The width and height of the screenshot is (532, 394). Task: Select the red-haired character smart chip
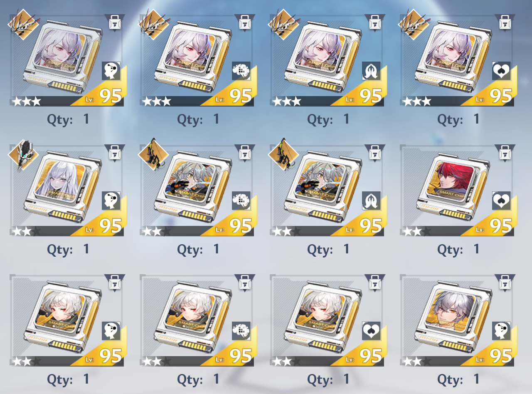pyautogui.click(x=457, y=191)
